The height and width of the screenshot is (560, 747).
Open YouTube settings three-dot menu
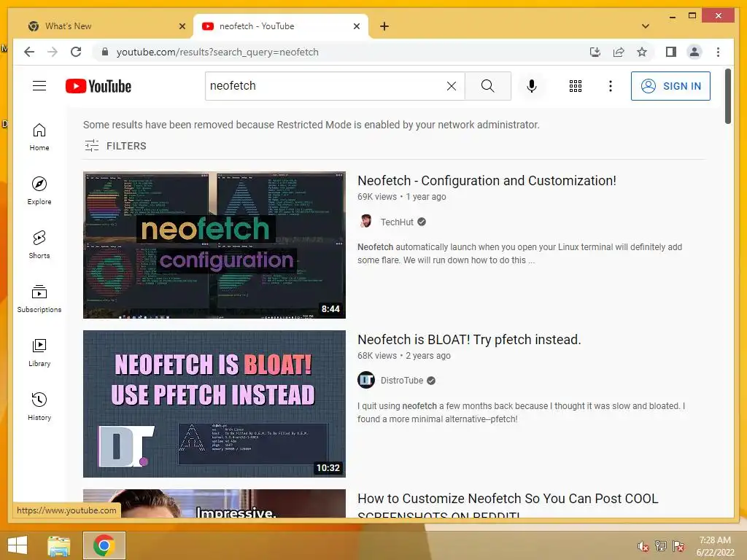(611, 86)
